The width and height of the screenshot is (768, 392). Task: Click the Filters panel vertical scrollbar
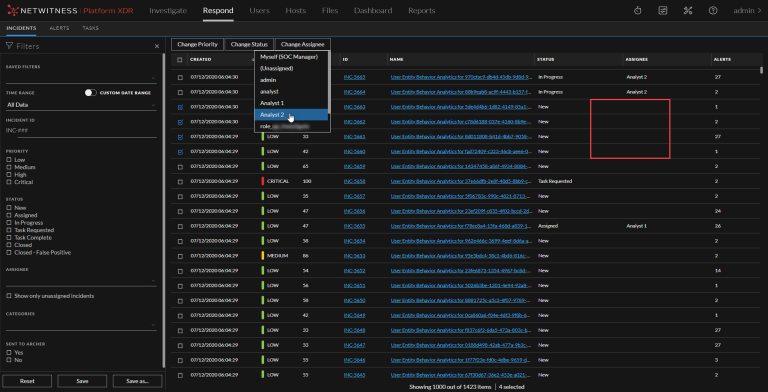[x=164, y=211]
